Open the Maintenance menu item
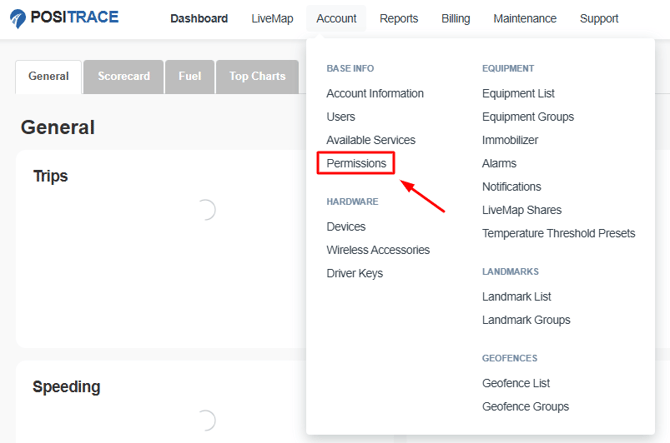Image resolution: width=670 pixels, height=443 pixels. pyautogui.click(x=525, y=18)
